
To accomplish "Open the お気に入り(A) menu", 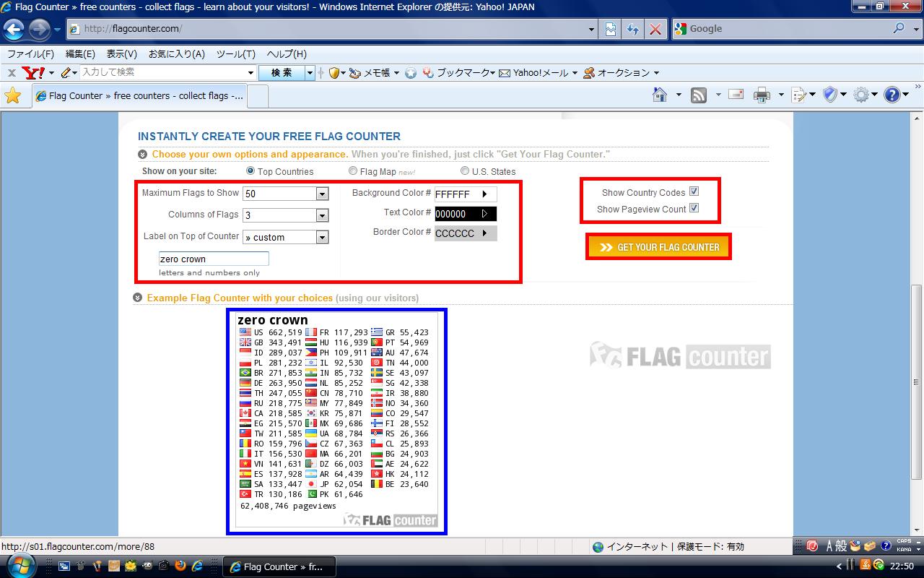I will click(x=177, y=54).
